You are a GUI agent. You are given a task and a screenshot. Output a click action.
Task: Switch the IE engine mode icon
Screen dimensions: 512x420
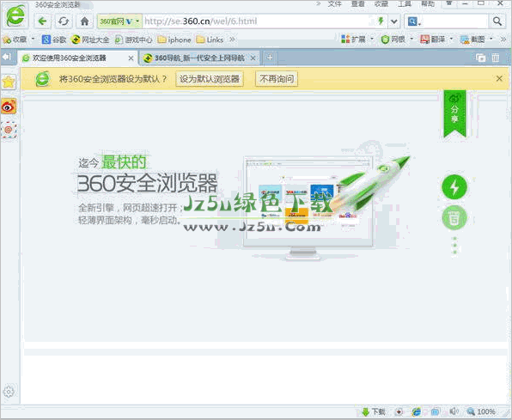(x=416, y=411)
